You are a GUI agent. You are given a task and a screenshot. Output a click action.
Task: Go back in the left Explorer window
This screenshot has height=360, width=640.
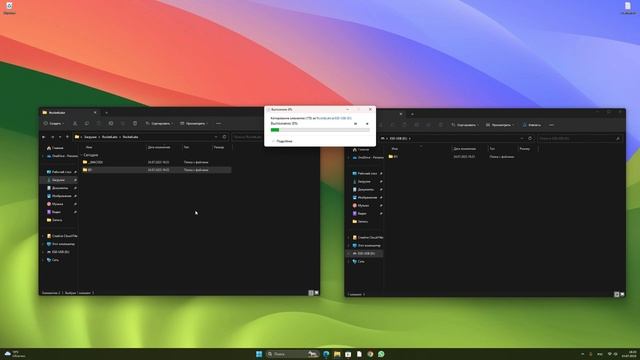44,137
